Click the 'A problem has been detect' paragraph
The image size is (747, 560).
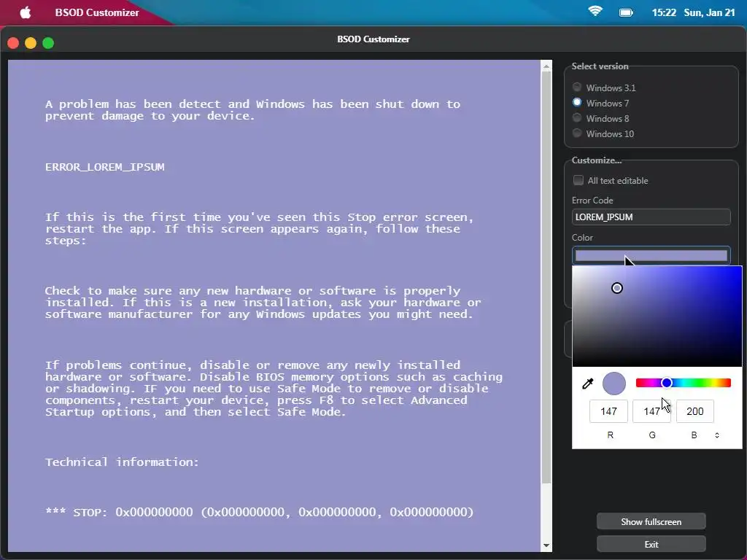(252, 110)
